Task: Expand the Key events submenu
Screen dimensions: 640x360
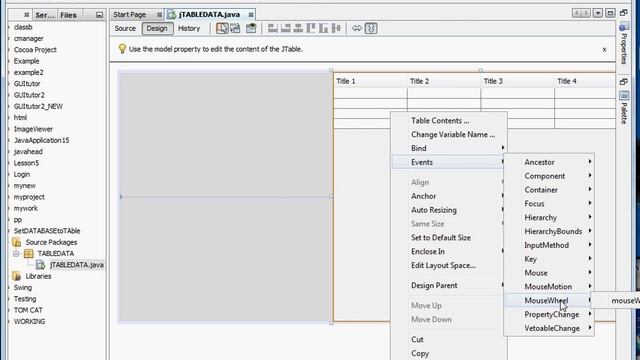Action: pyautogui.click(x=549, y=259)
